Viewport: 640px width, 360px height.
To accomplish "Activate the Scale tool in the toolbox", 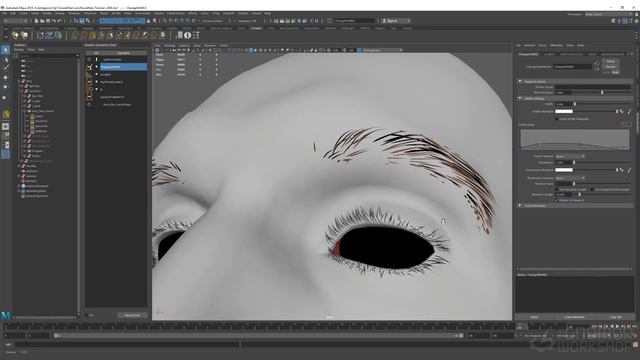I will (5, 97).
